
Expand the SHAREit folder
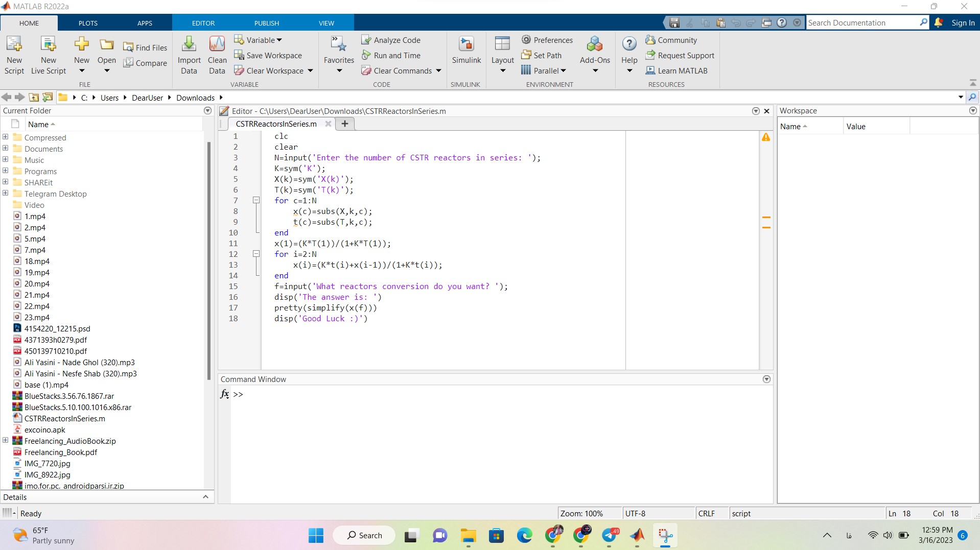click(5, 182)
